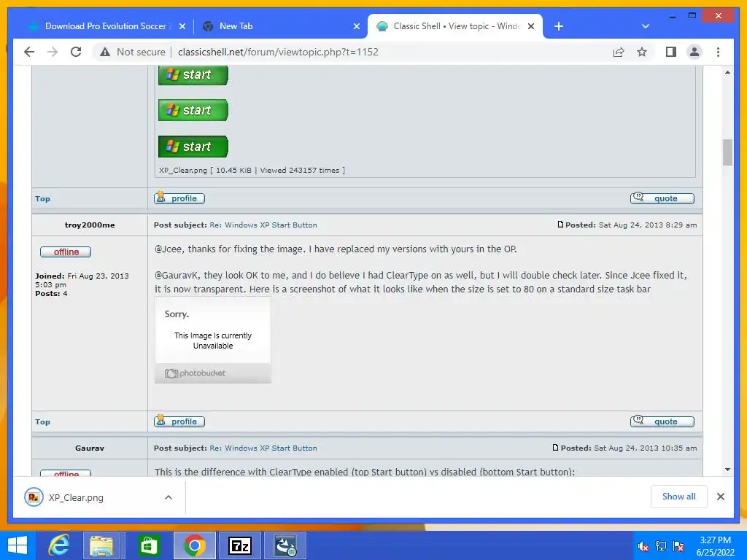747x560 pixels.
Task: Open the network tray icon
Action: click(661, 546)
